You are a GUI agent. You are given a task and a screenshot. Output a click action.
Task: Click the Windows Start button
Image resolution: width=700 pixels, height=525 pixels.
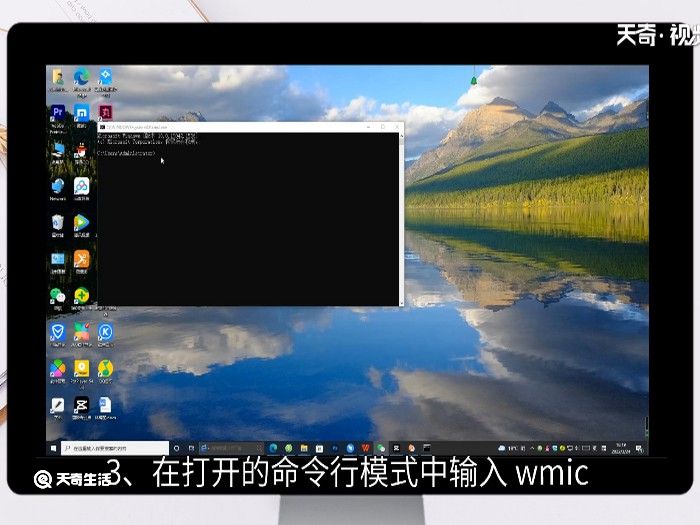[53, 448]
